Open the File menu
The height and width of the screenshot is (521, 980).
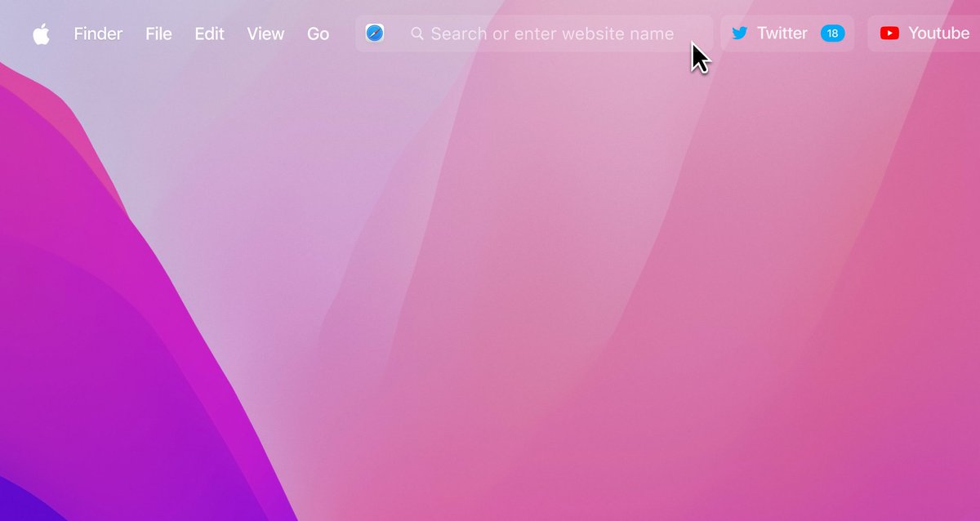pos(158,33)
